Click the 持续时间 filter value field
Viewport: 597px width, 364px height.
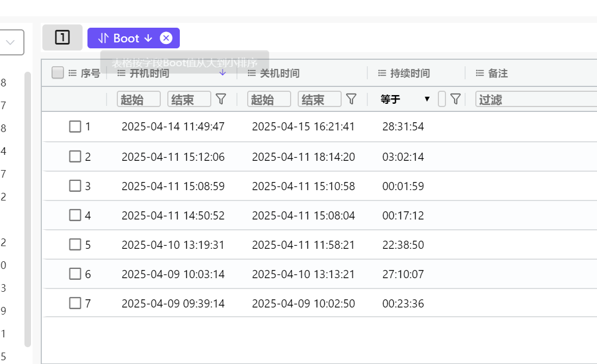click(x=442, y=99)
